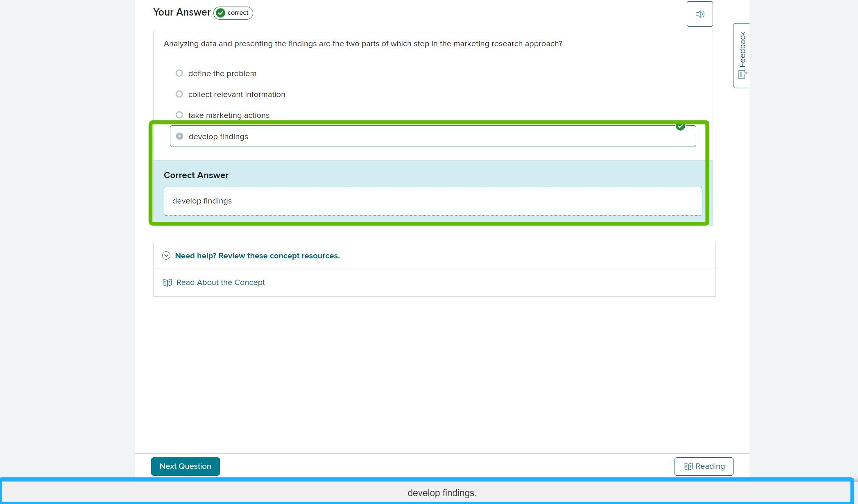Select the "develop findings" radio button
This screenshot has width=858, height=504.
point(179,136)
